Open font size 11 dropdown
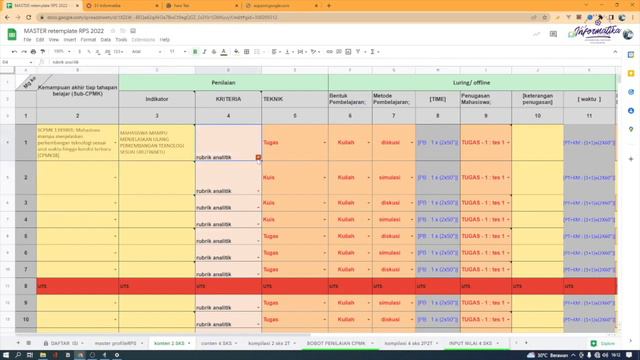The width and height of the screenshot is (640, 360). (178, 52)
